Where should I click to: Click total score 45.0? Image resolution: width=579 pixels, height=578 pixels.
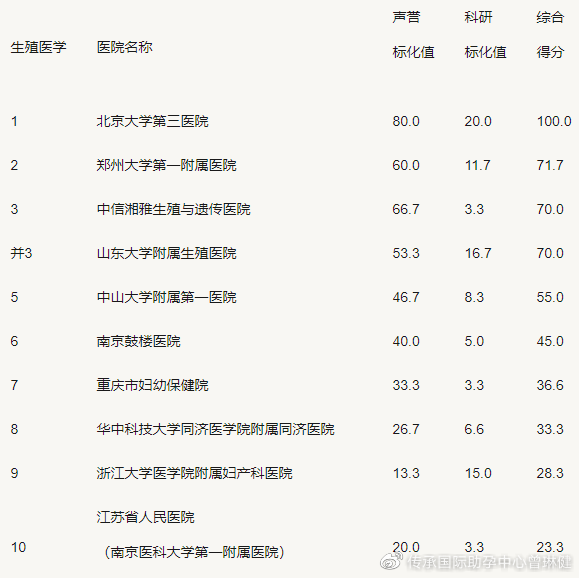point(550,341)
